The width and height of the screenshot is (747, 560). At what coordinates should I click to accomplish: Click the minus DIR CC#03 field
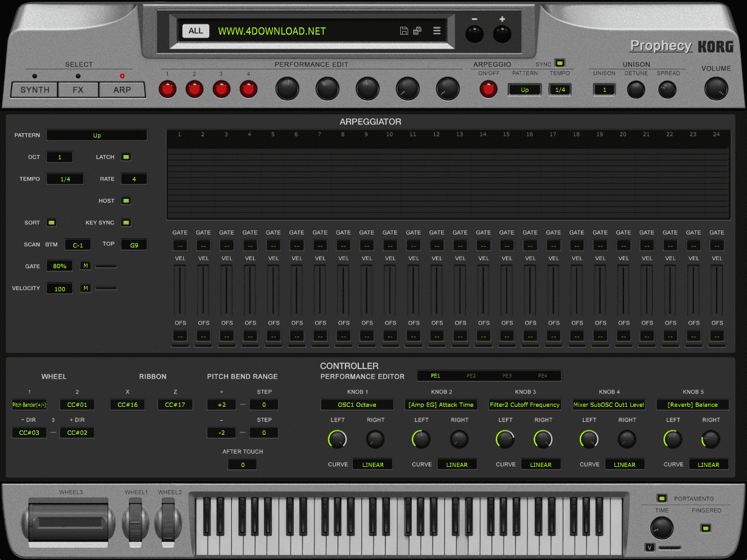[x=29, y=432]
